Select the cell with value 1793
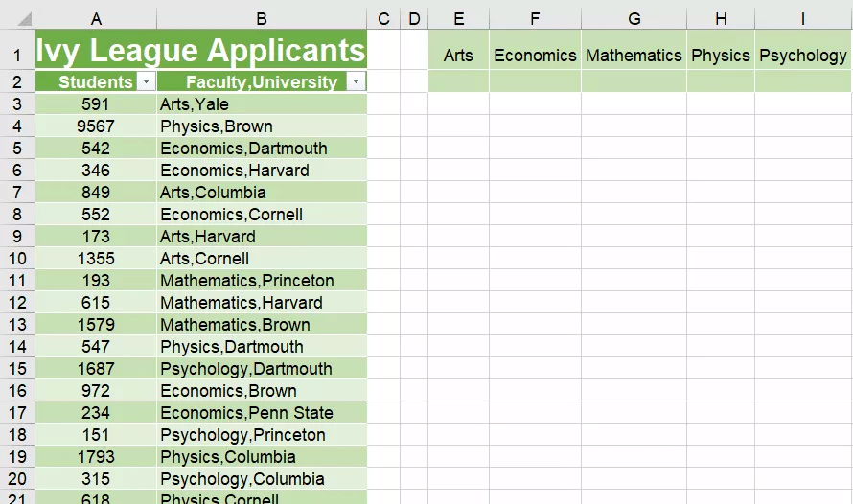 tap(96, 457)
